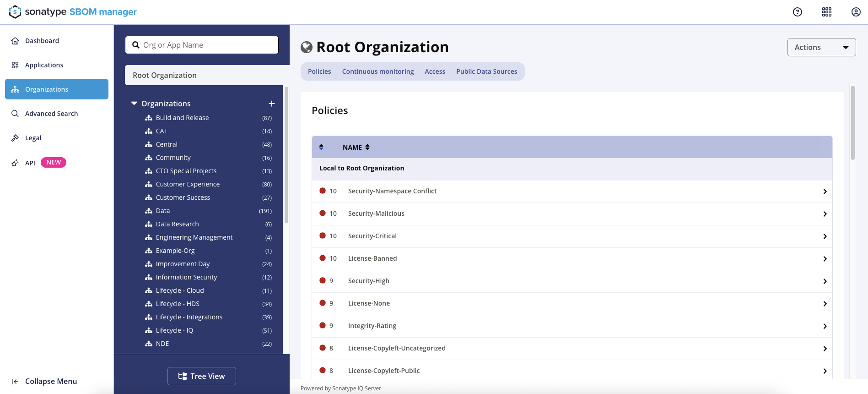
Task: Click the Customer Success org icon
Action: click(x=149, y=197)
